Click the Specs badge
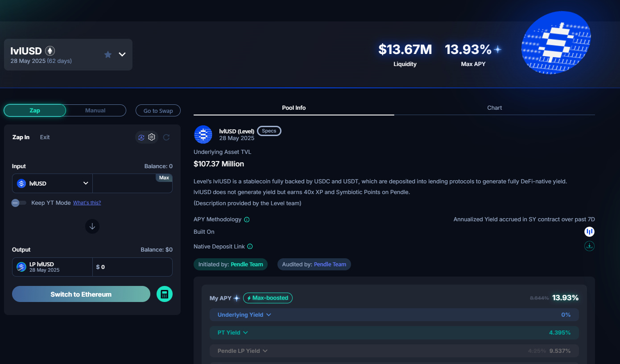620x364 pixels. pyautogui.click(x=269, y=131)
